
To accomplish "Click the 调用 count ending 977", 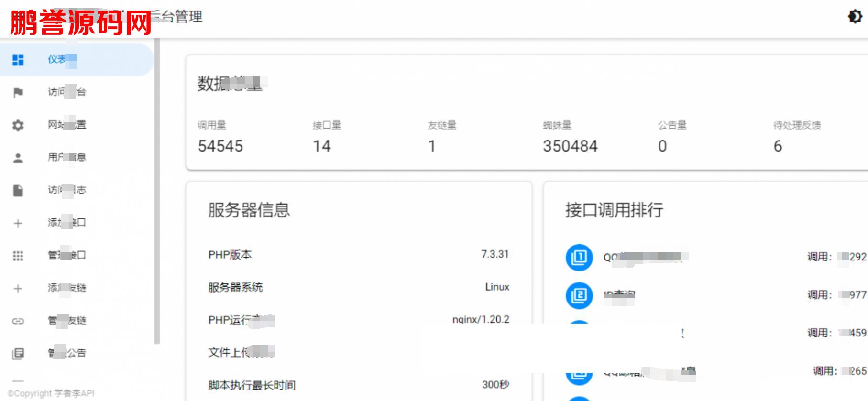I will point(837,295).
